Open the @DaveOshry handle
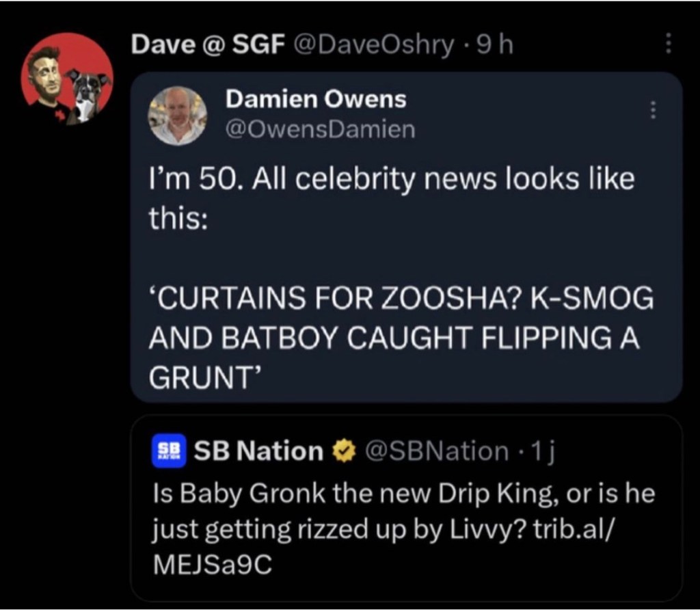The width and height of the screenshot is (700, 616). 373,45
